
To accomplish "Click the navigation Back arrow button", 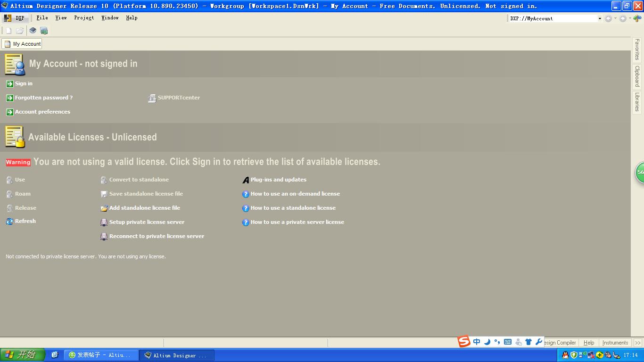I will tap(608, 18).
